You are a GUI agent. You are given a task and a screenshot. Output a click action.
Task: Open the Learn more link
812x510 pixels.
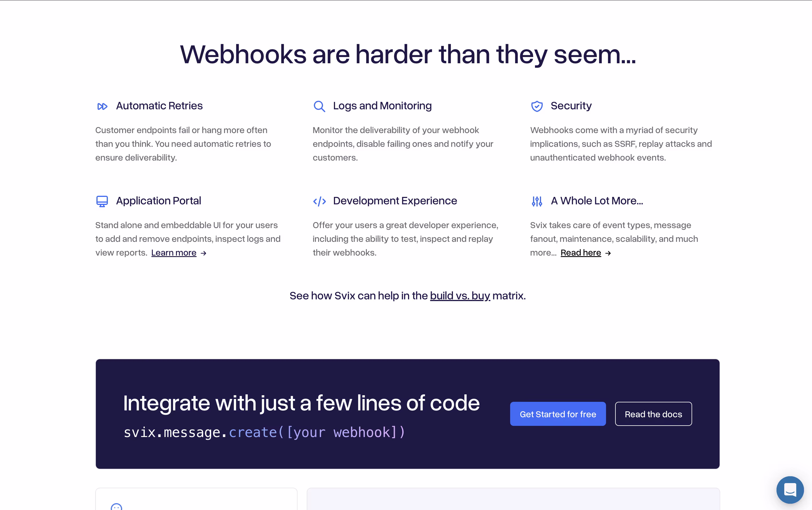(x=174, y=253)
